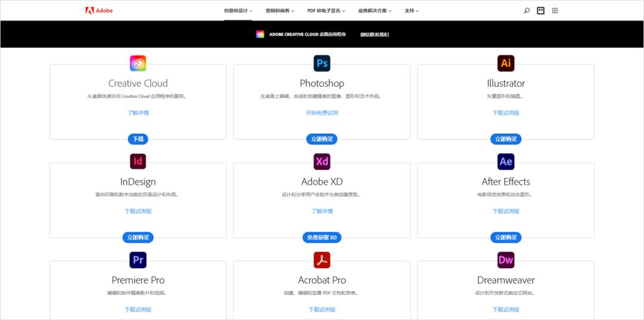The height and width of the screenshot is (320, 644).
Task: Click the small Creative Cloud icon in black bar
Action: [260, 35]
